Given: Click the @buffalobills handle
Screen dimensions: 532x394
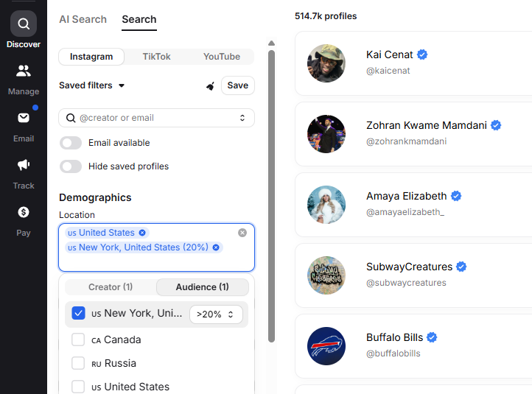Looking at the screenshot, I should click(x=393, y=353).
